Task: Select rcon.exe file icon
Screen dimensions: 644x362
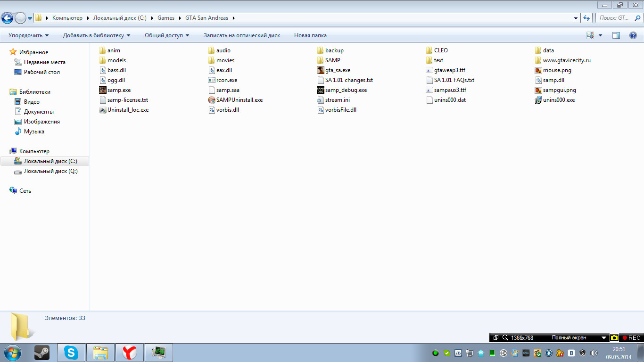Action: coord(212,80)
